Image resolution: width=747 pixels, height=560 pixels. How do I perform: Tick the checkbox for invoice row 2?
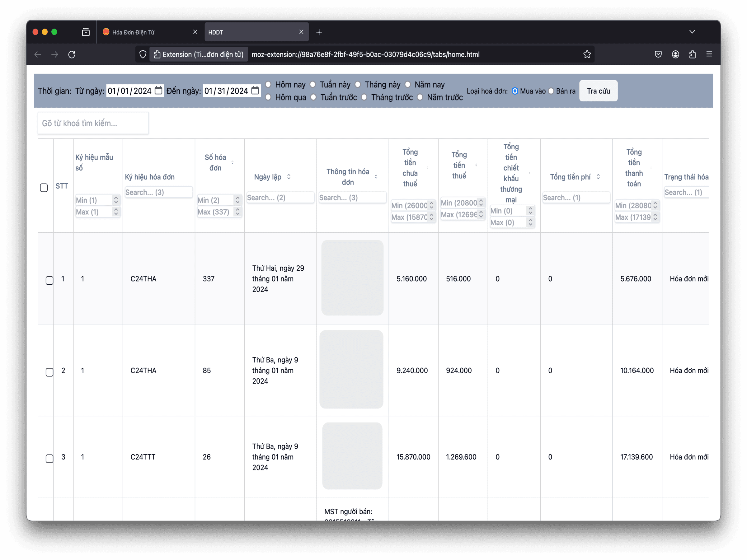(x=49, y=372)
